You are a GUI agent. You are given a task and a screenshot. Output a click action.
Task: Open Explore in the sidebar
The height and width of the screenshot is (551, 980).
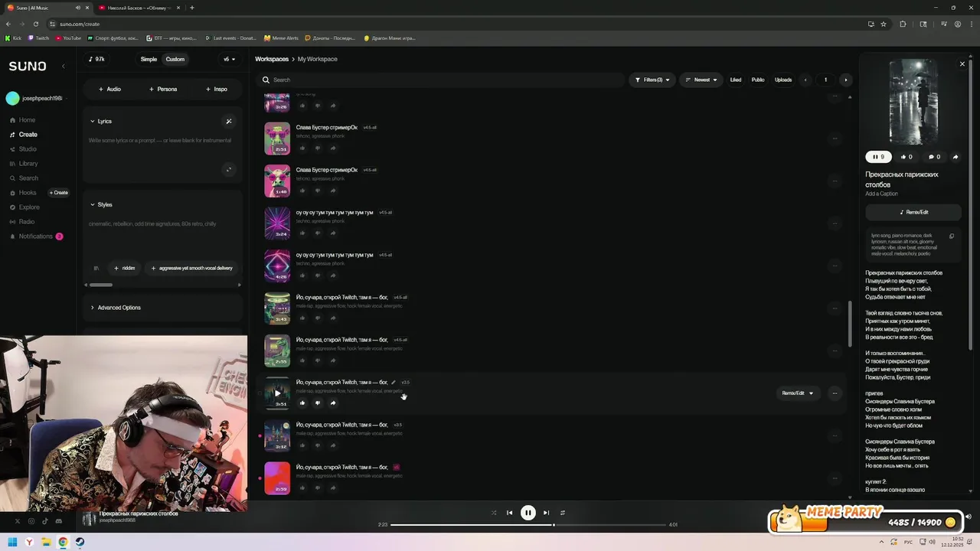coord(24,207)
